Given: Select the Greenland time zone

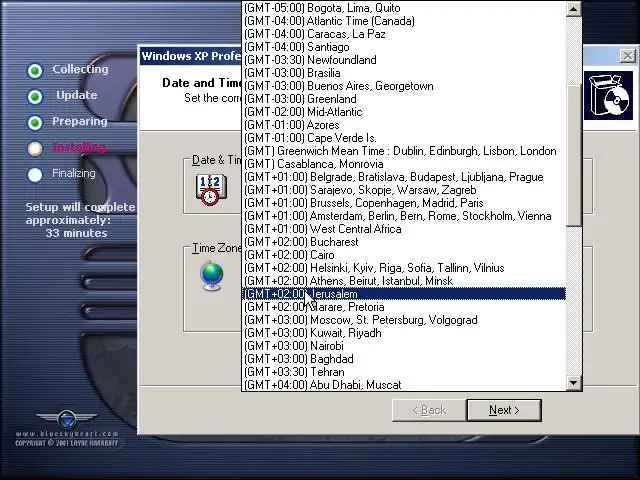Looking at the screenshot, I should [404, 99].
